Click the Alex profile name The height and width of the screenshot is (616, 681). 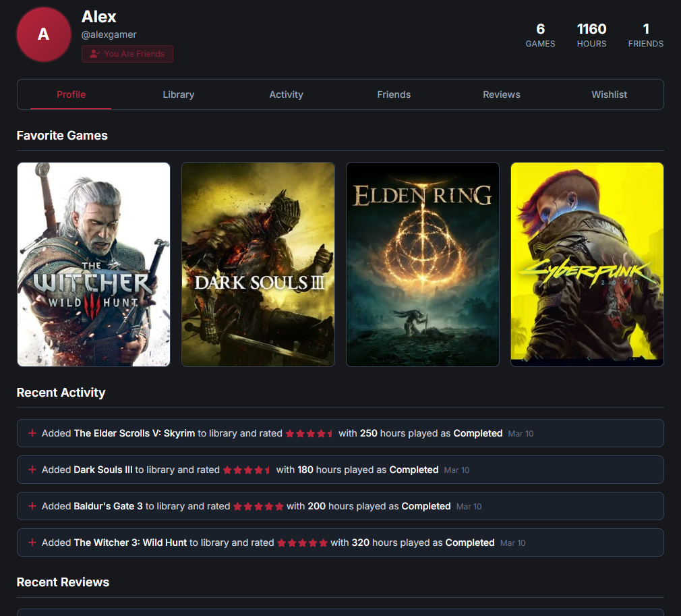tap(99, 17)
